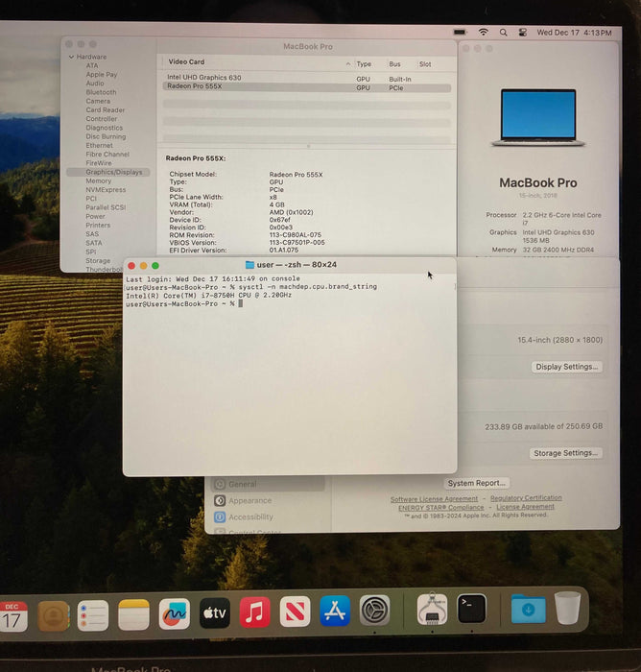Select Printers in the hardware list
The width and height of the screenshot is (641, 672).
click(98, 226)
